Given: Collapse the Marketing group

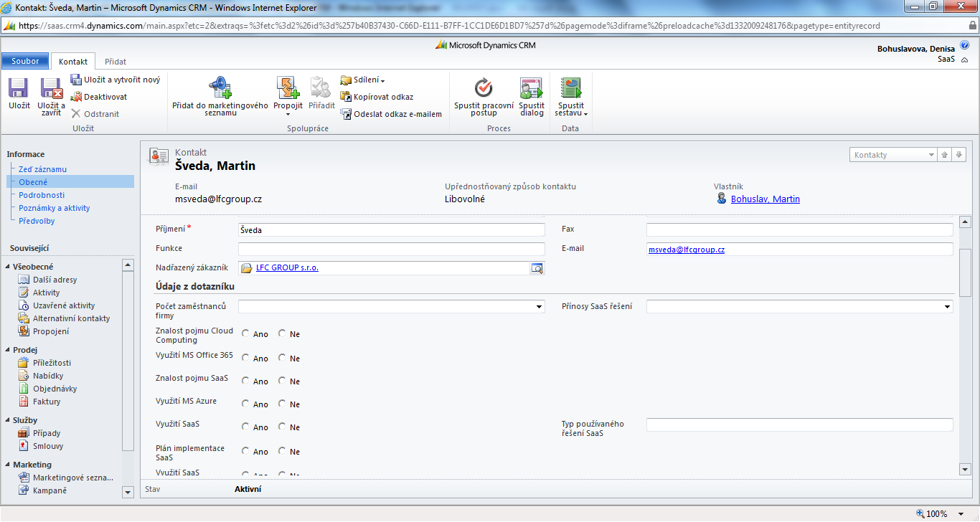Looking at the screenshot, I should [8, 465].
